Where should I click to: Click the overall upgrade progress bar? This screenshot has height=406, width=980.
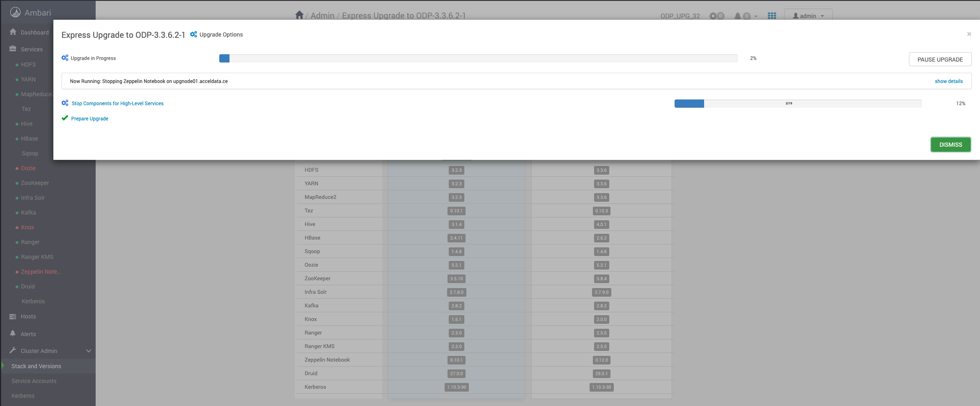pos(478,58)
